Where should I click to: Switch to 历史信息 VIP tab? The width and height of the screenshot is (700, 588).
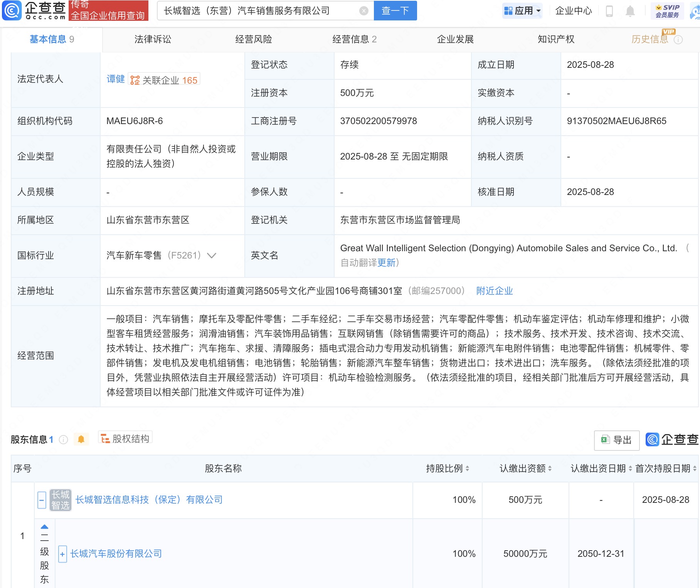pos(650,39)
